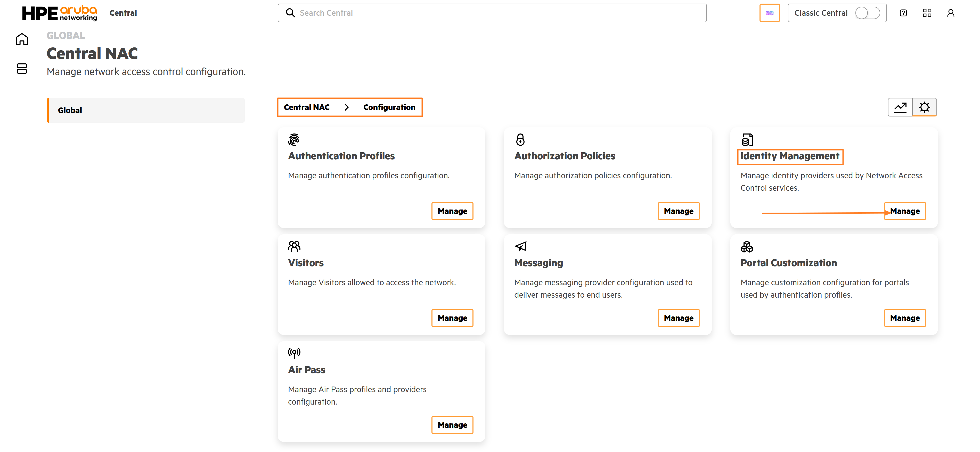Manage Authentication Profiles
The image size is (980, 452).
tap(452, 211)
